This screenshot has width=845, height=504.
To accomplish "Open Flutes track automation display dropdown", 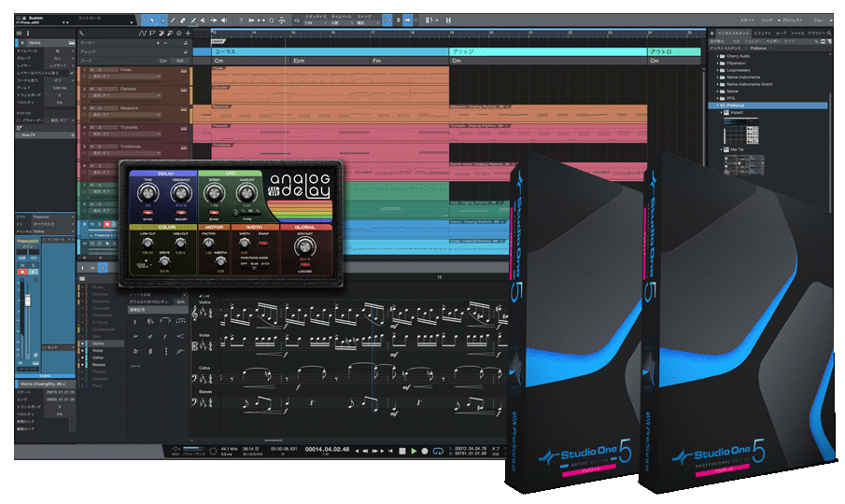I will click(x=125, y=77).
